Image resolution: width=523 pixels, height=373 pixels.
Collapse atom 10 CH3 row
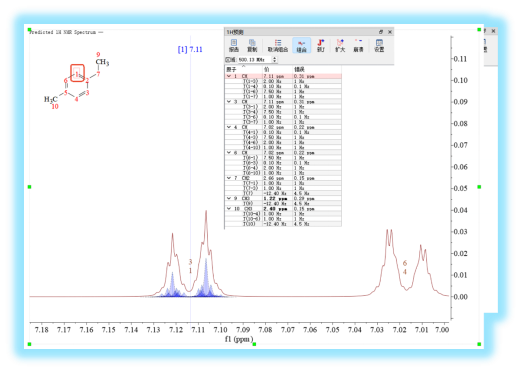(x=229, y=209)
